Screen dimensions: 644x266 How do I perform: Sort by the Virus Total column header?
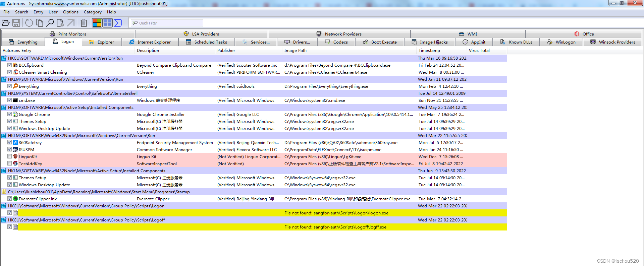coord(487,51)
